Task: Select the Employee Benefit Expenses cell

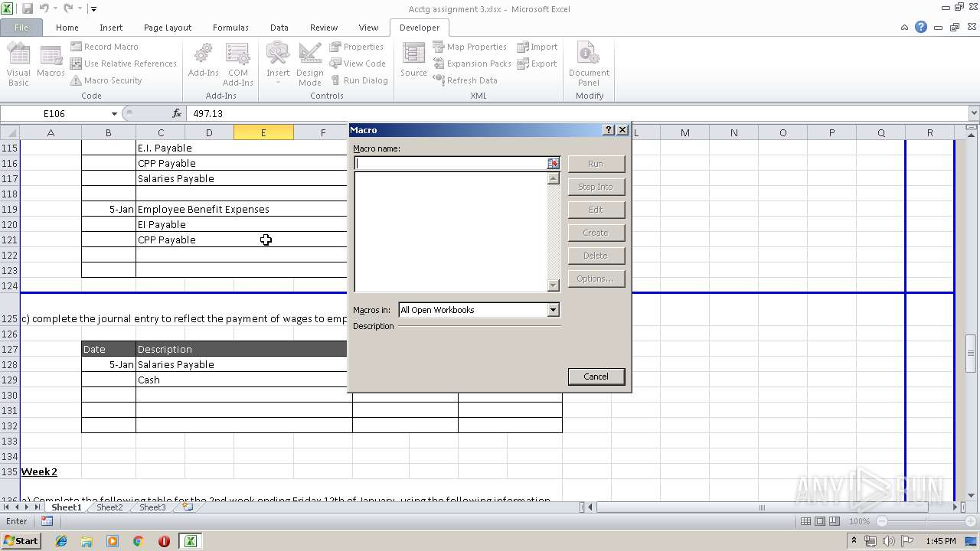Action: pyautogui.click(x=203, y=209)
